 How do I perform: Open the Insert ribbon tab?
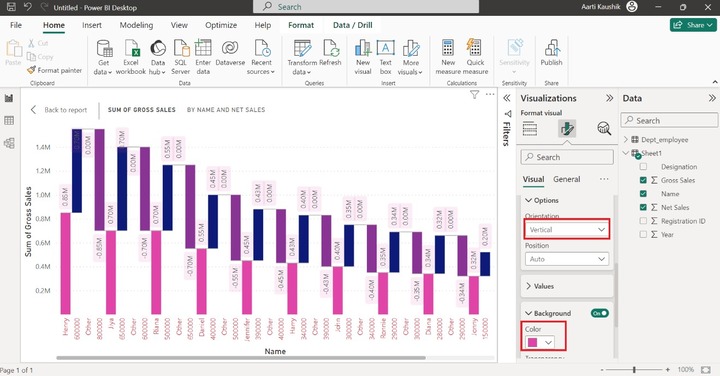click(92, 25)
